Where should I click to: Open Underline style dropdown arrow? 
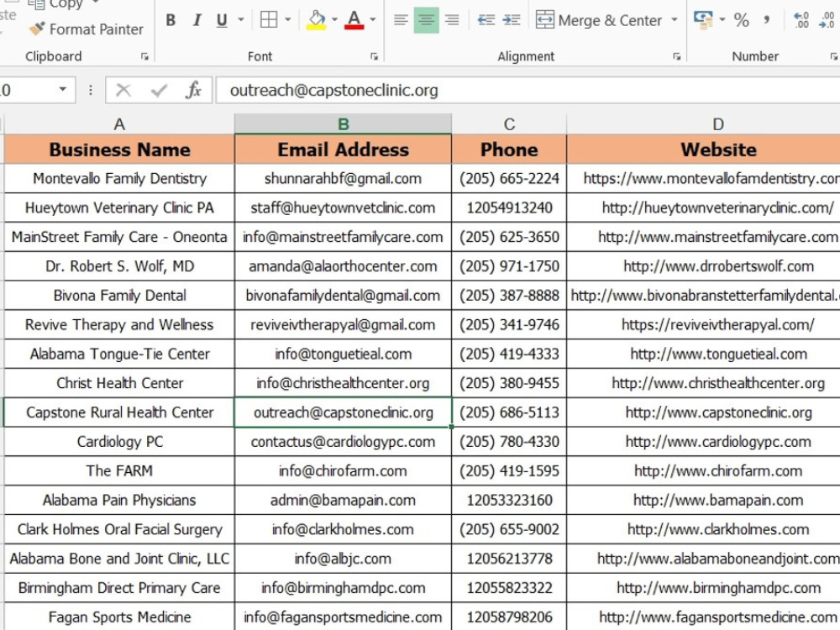pos(240,20)
